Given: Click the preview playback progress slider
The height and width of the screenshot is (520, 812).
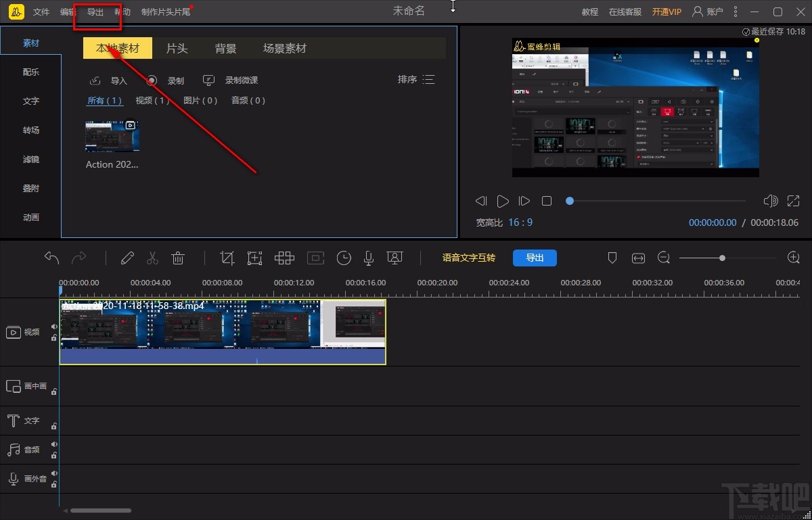Looking at the screenshot, I should [x=656, y=201].
